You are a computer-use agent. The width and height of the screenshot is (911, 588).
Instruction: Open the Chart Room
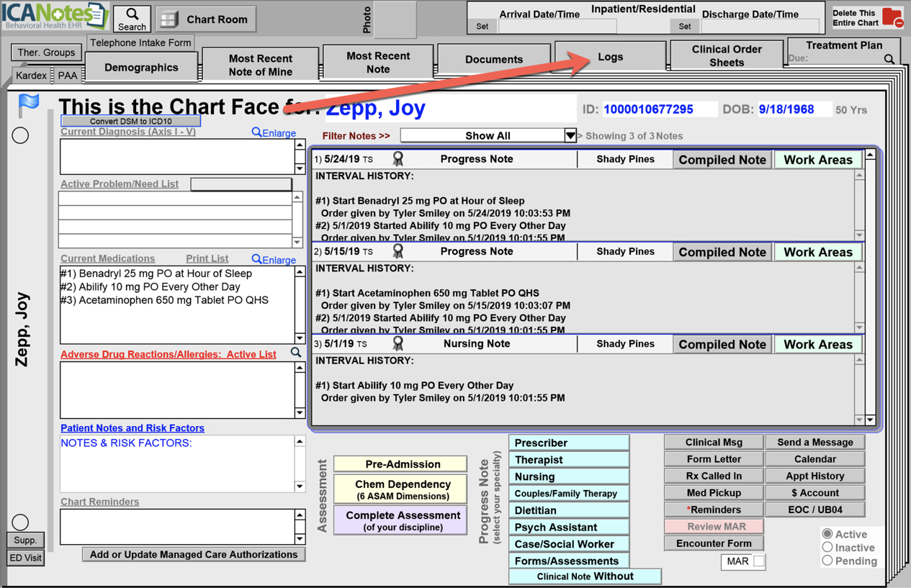click(205, 19)
